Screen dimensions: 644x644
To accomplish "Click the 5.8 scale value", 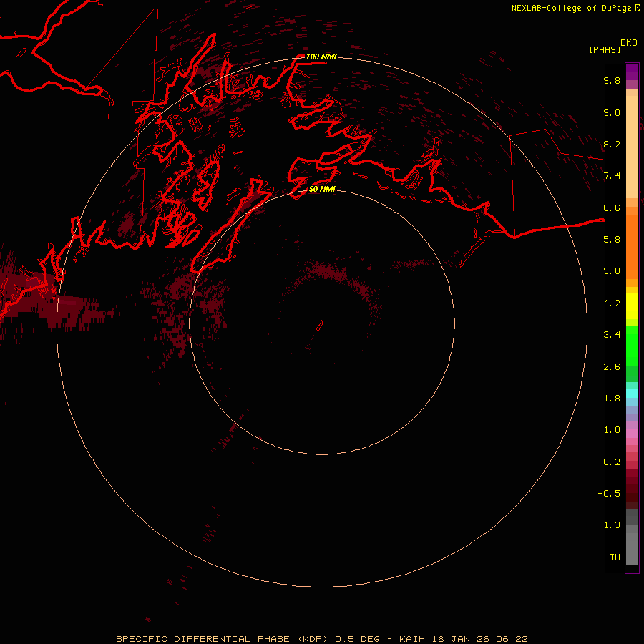I will click(x=612, y=239).
